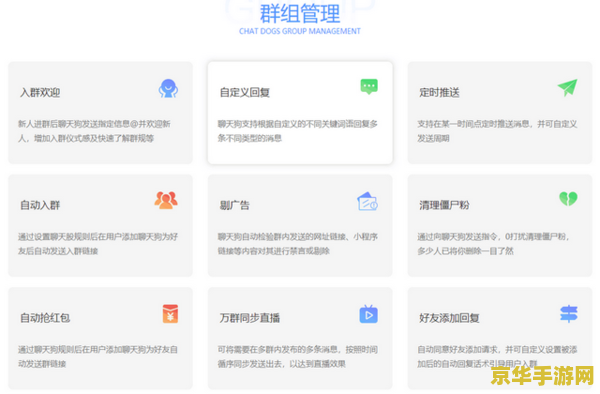
Task: Click the blue 入群欢迎 welcome icon
Action: (x=168, y=88)
